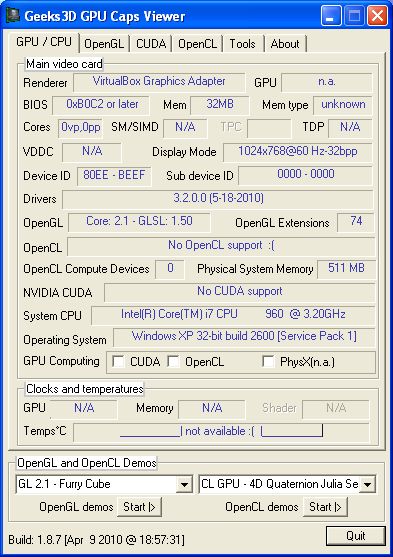393x557 pixels.
Task: Click the Cores field 0vp,0pp
Action: pyautogui.click(x=81, y=128)
